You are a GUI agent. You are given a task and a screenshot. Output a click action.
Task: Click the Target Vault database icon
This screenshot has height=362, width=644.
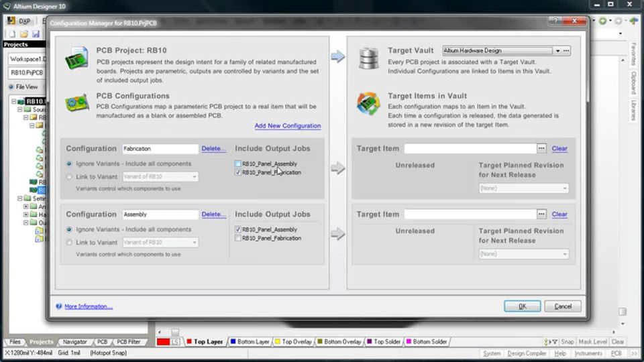tap(368, 58)
